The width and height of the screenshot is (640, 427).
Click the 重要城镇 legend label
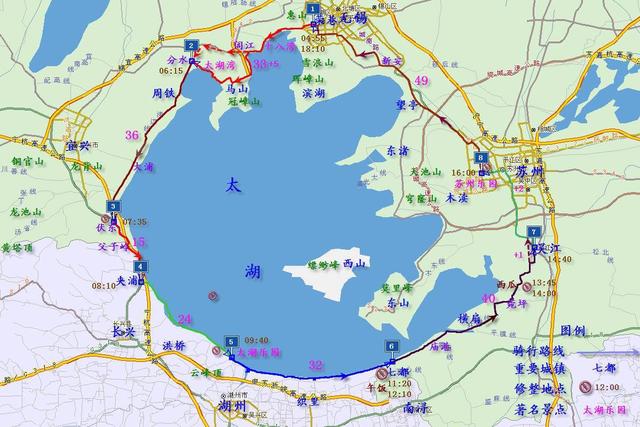coord(540,369)
